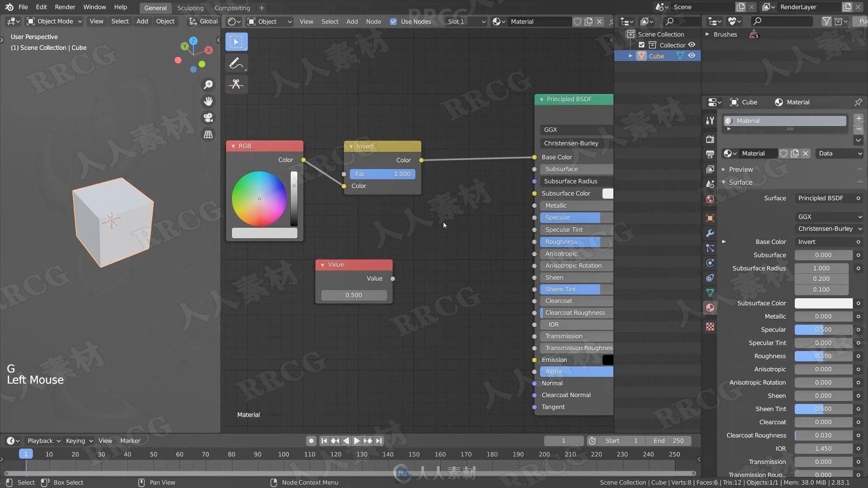Screen dimensions: 868x488
Task: Click the Material properties icon
Action: [x=710, y=307]
